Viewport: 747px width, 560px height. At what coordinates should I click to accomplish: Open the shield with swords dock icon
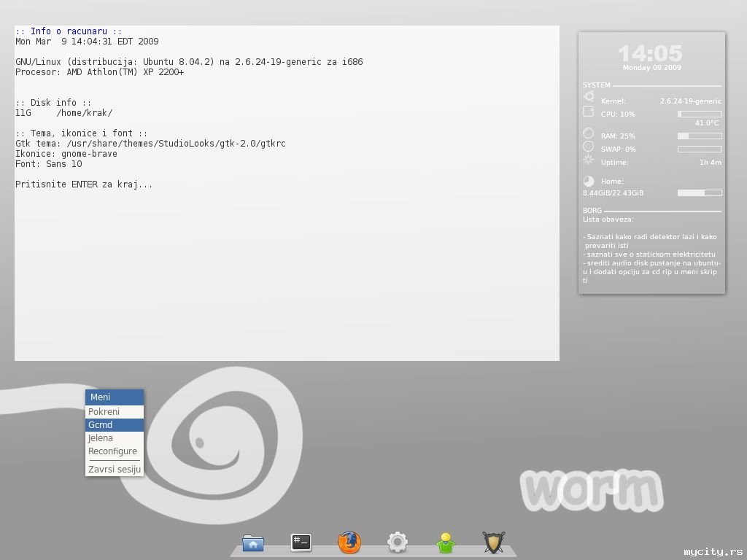point(494,542)
